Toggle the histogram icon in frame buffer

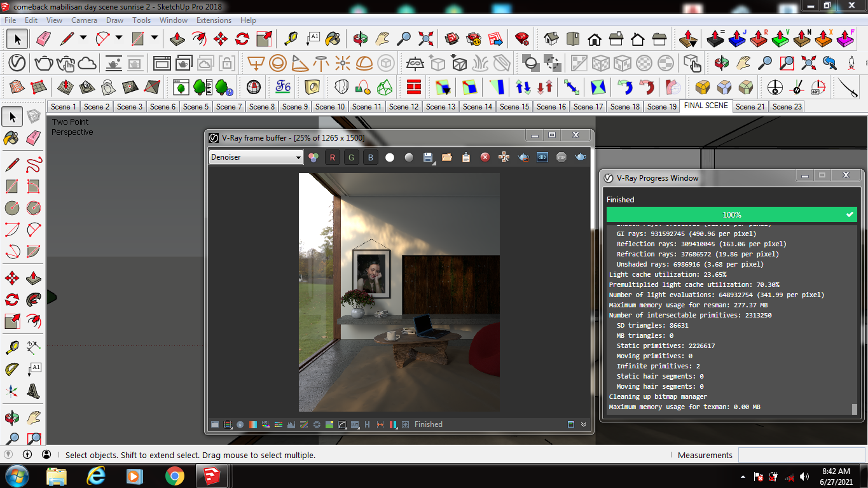(291, 424)
